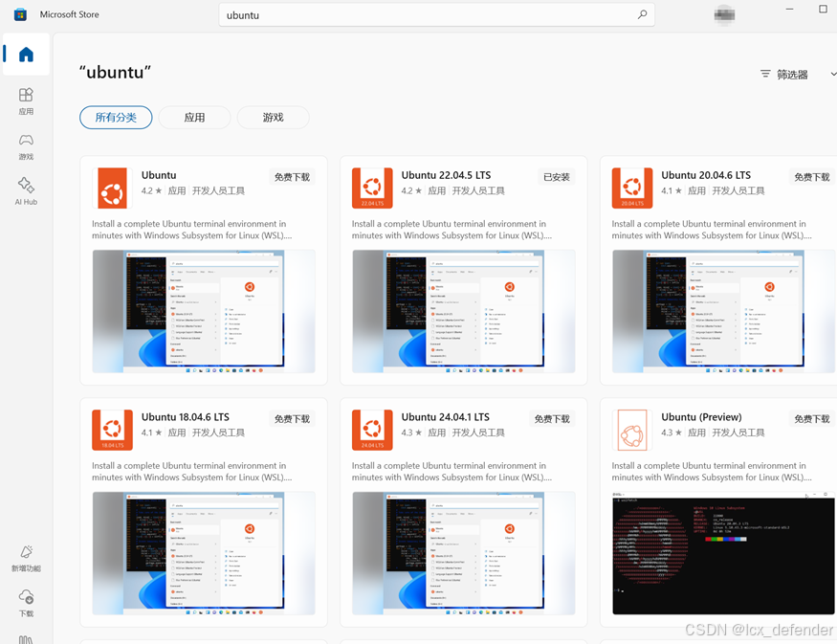The width and height of the screenshot is (837, 644).
Task: Open the Gaming section in the sidebar
Action: coord(26,146)
